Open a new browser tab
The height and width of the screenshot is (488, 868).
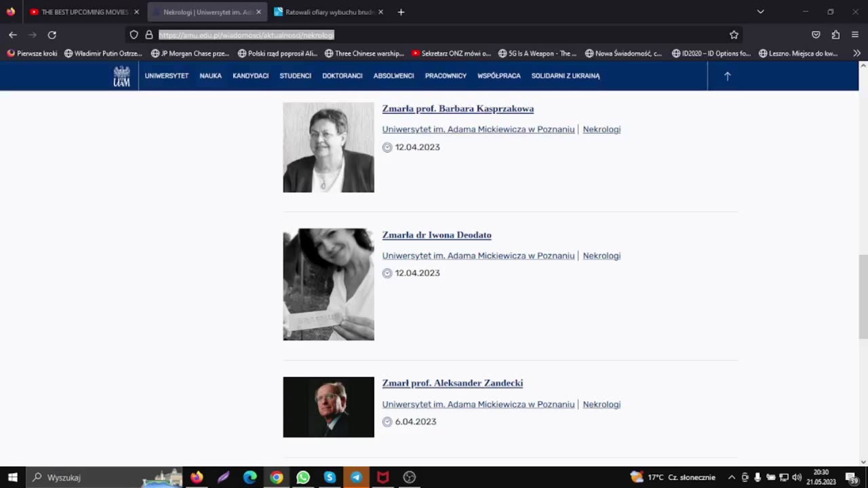click(x=401, y=12)
